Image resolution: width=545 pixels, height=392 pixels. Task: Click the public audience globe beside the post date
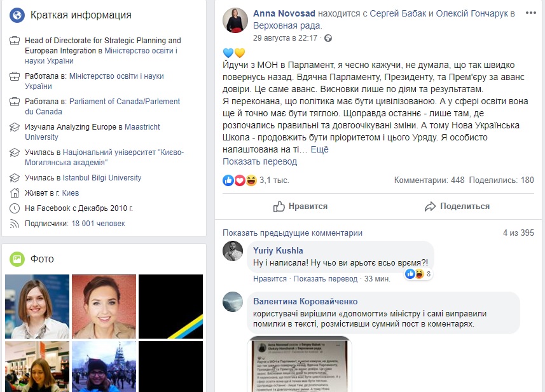click(328, 38)
